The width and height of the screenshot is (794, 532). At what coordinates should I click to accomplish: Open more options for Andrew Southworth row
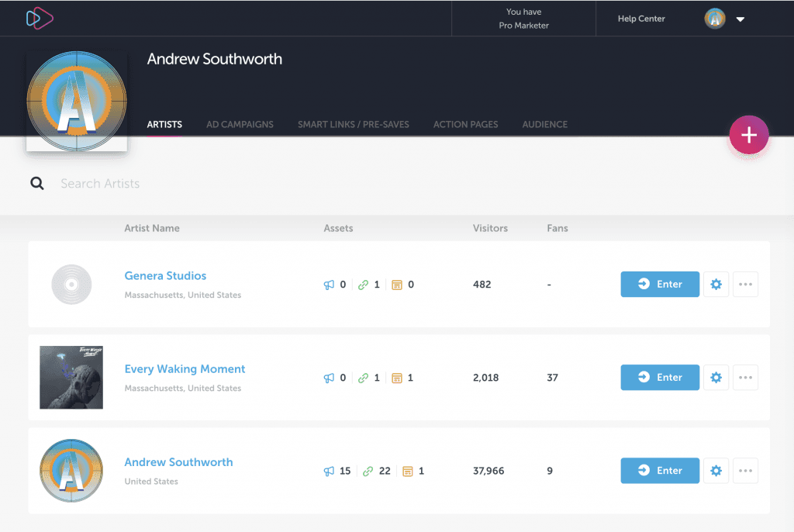(x=745, y=471)
